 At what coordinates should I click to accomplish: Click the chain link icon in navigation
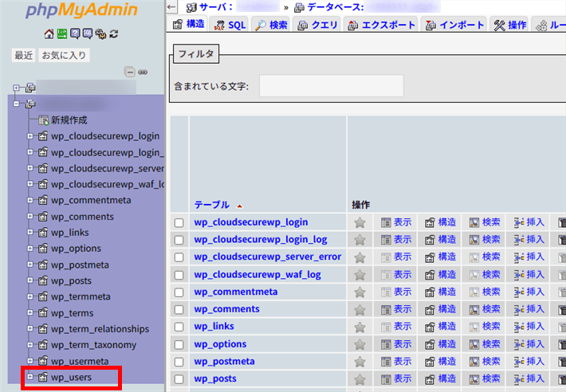click(143, 73)
